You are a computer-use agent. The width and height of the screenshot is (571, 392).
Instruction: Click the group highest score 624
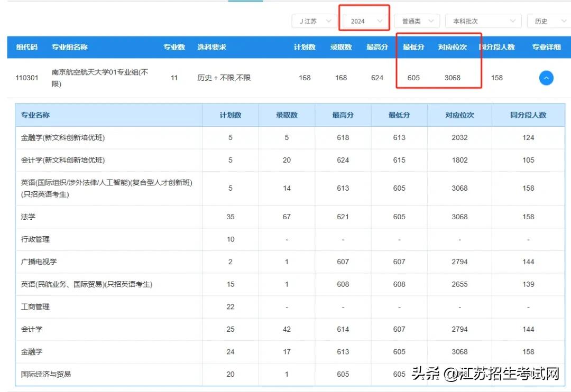pos(377,78)
